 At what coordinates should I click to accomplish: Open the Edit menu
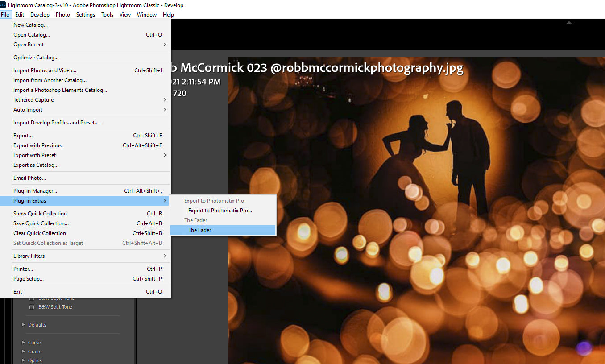(20, 15)
